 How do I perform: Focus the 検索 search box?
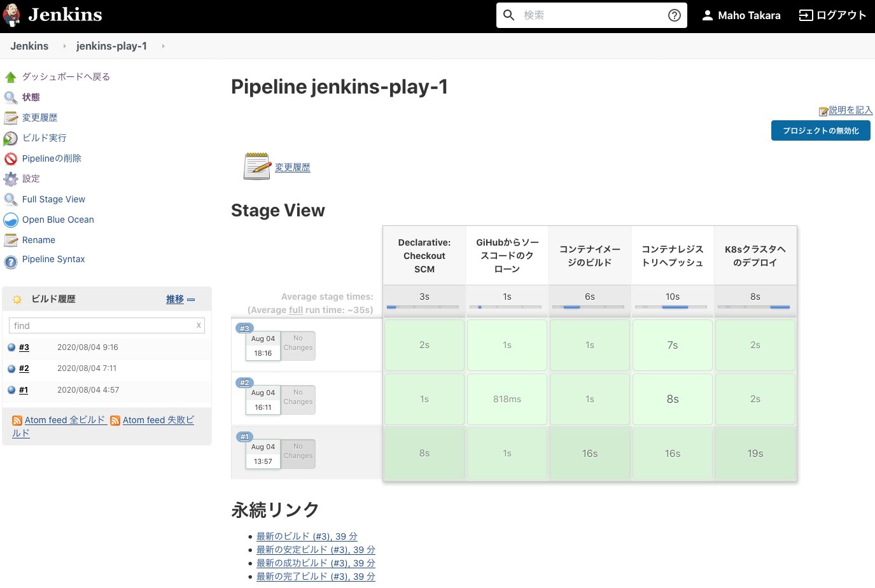[x=592, y=15]
